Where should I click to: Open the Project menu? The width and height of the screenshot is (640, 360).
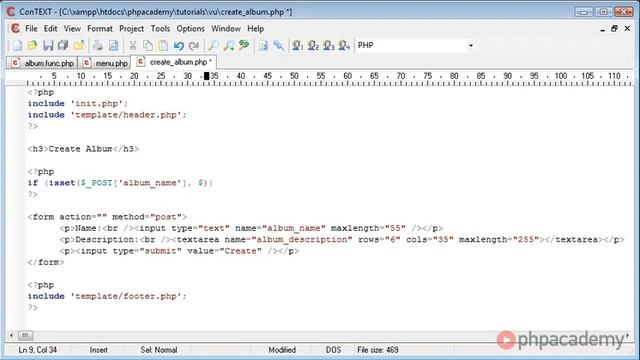(131, 29)
